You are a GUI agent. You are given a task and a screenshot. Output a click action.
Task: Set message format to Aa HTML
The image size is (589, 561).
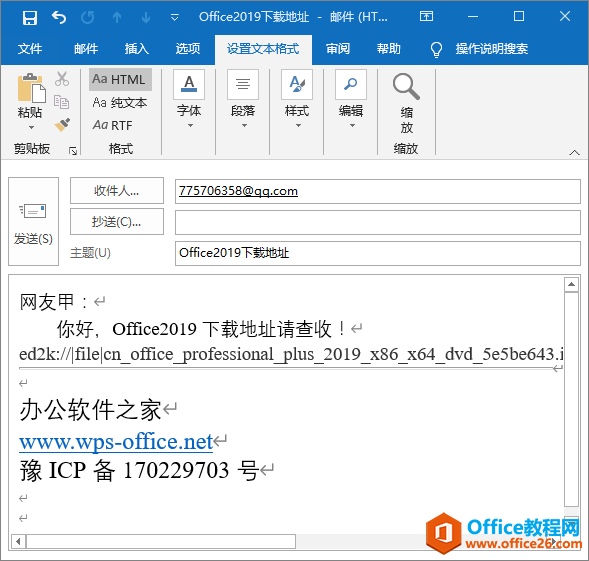[120, 79]
